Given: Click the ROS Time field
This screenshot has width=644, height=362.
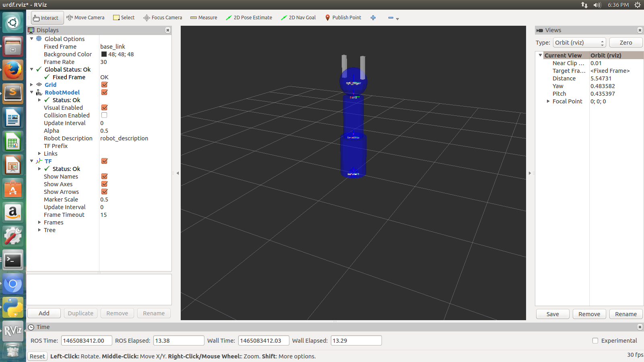Looking at the screenshot, I should (x=87, y=341).
